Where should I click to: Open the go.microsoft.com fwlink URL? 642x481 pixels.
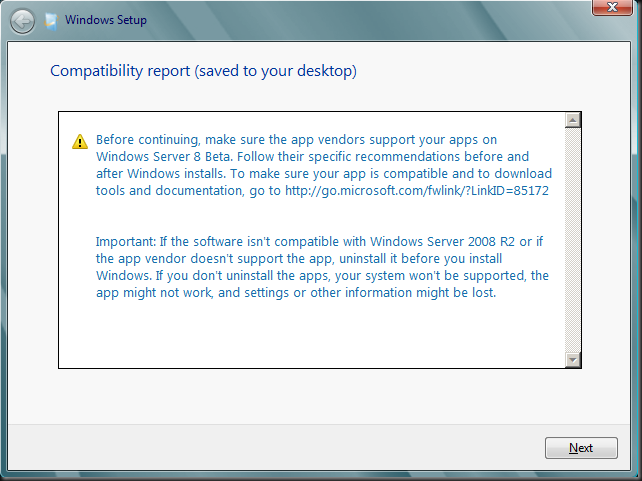(416, 191)
